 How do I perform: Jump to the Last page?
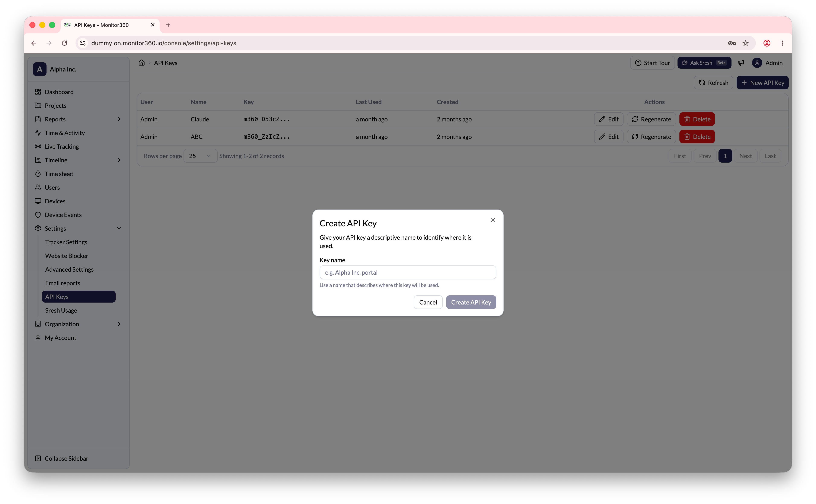pos(770,156)
